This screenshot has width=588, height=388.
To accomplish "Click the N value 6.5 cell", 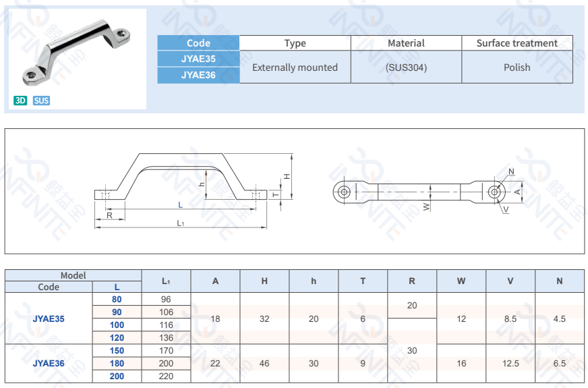I will (559, 363).
